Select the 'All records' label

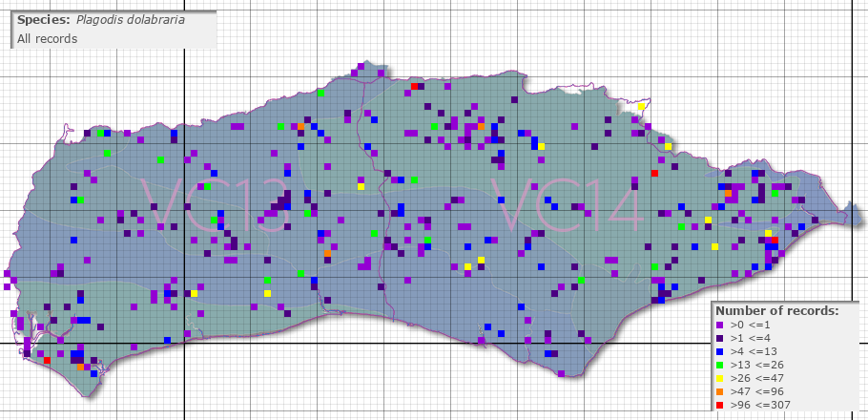[x=47, y=39]
